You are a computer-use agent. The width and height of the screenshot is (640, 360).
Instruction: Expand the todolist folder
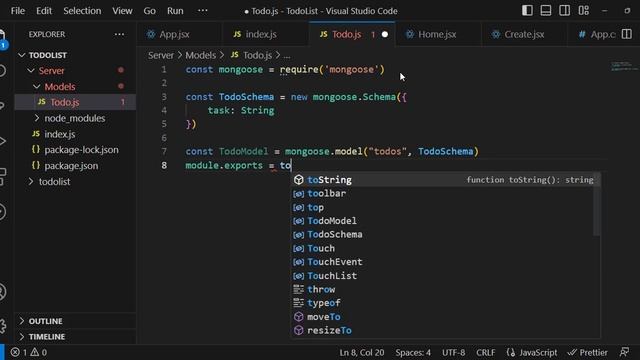pos(76,182)
